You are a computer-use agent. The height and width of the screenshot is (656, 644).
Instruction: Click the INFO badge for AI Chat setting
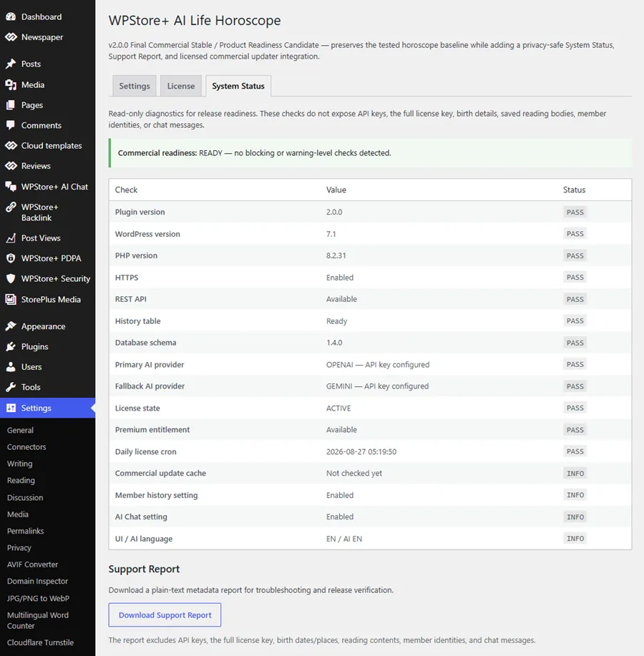point(575,517)
